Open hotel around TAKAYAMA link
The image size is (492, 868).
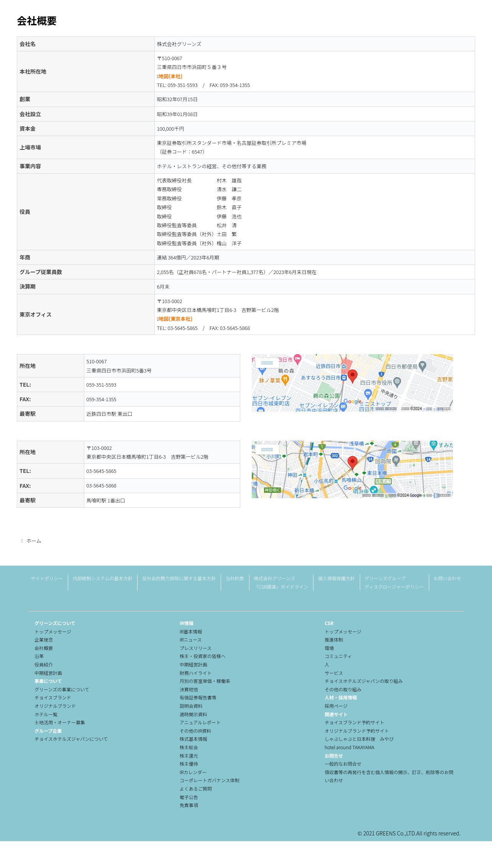(349, 747)
